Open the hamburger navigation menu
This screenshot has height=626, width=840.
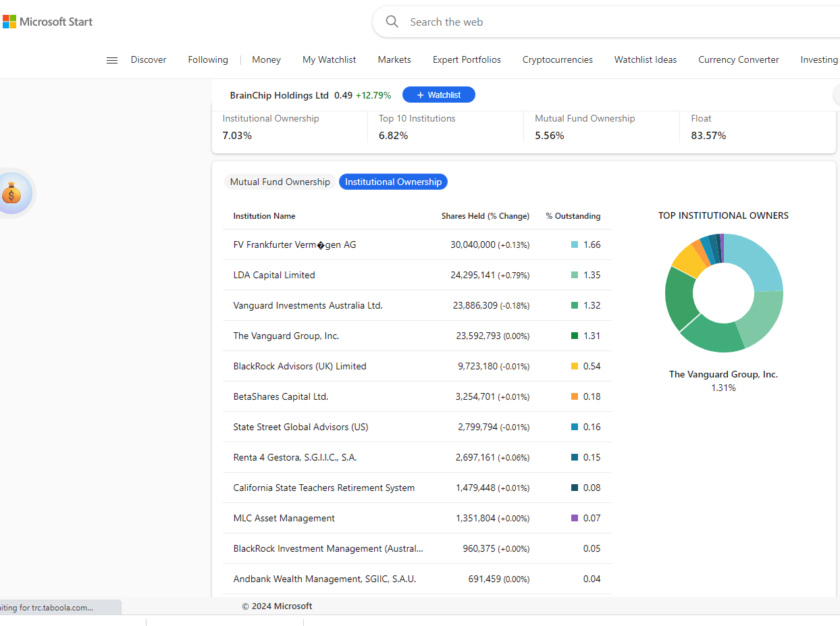112,60
